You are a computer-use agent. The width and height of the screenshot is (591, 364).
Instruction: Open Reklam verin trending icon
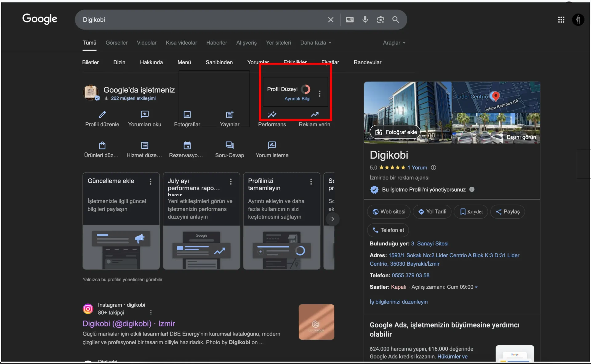315,115
